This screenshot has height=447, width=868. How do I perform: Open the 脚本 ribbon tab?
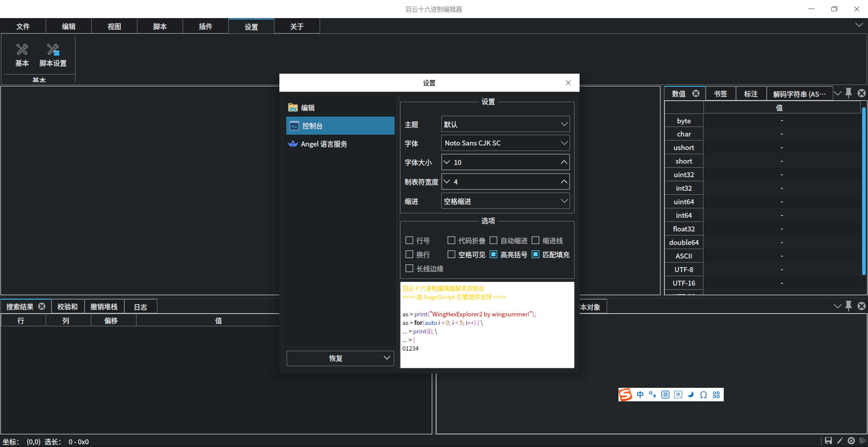(160, 26)
